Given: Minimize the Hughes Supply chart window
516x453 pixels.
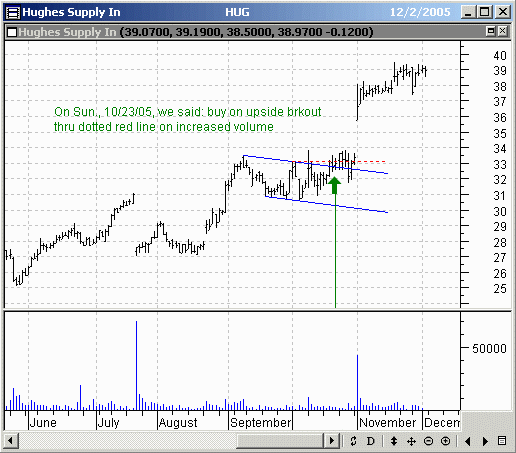Looking at the screenshot, I should pyautogui.click(x=469, y=12).
